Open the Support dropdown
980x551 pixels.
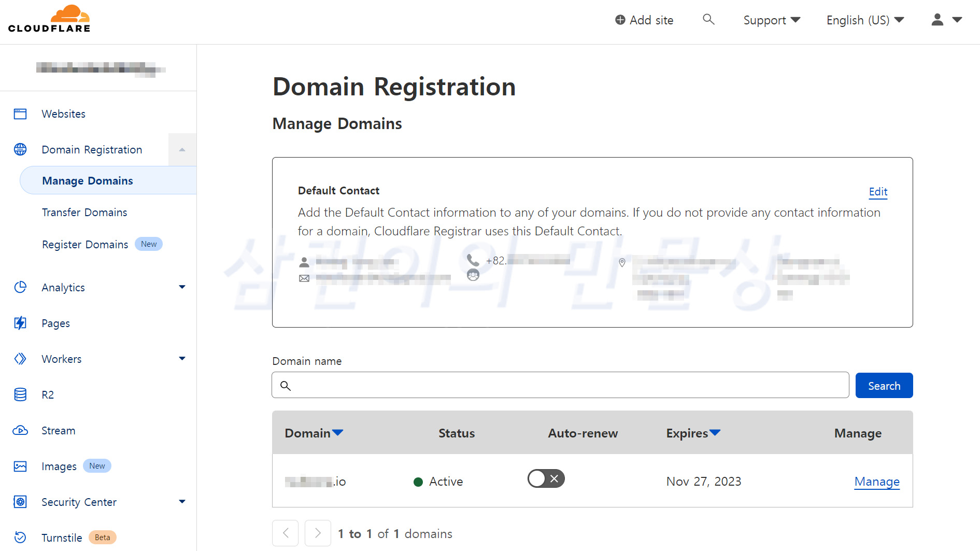(x=772, y=20)
